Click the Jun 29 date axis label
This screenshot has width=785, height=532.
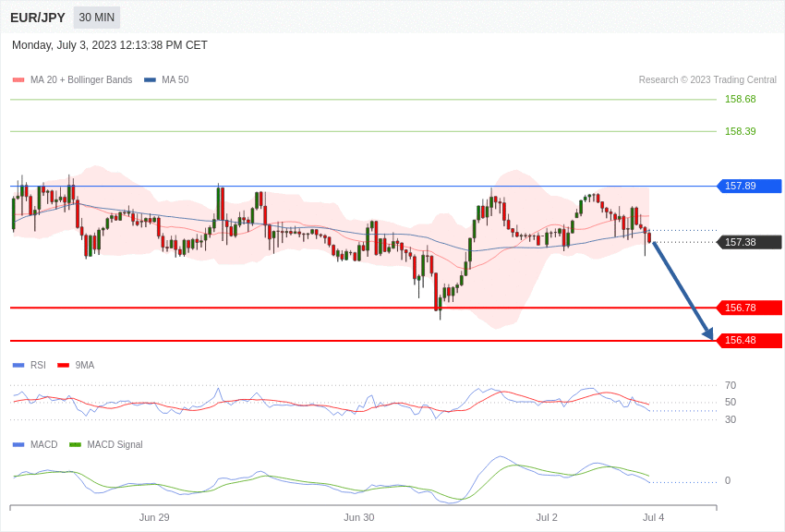click(154, 517)
